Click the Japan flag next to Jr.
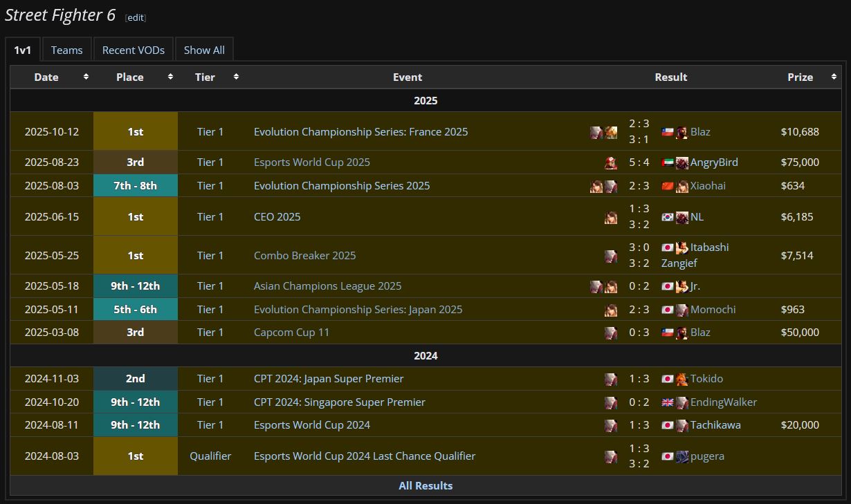851x504 pixels. (668, 286)
